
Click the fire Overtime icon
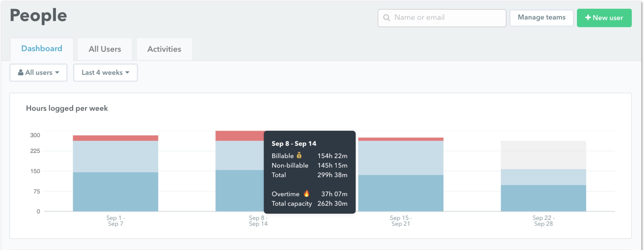click(x=306, y=194)
